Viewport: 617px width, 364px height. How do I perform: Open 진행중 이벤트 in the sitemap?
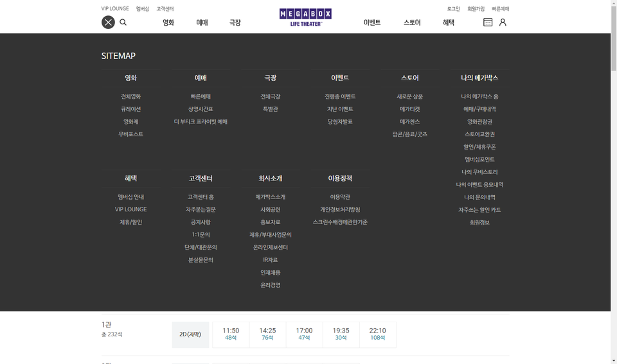pyautogui.click(x=340, y=96)
